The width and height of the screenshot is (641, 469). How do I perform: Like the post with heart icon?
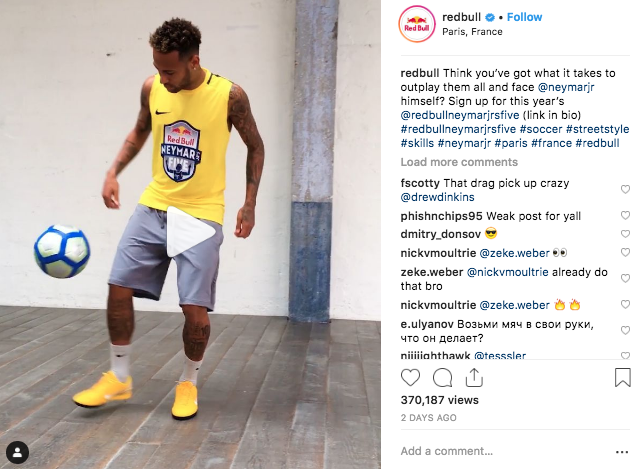(410, 377)
